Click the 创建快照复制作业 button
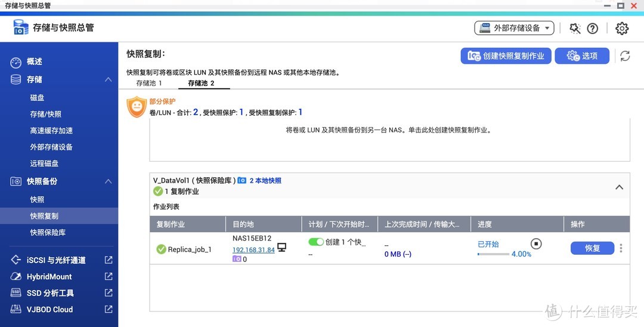 tap(506, 56)
